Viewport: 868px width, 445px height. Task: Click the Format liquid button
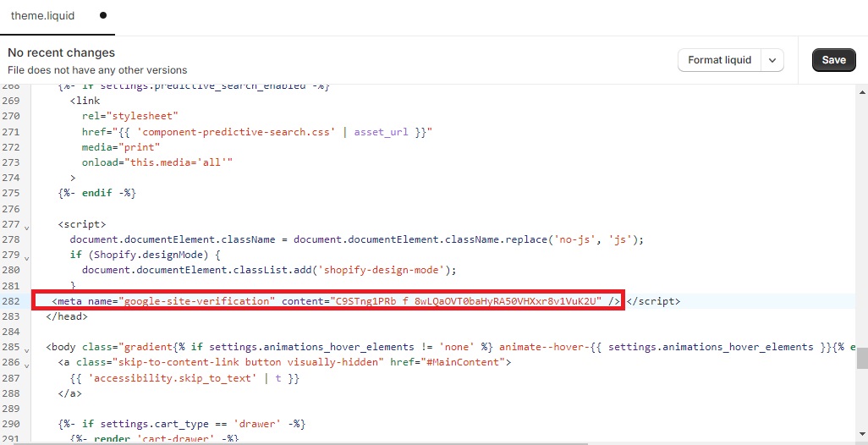(x=719, y=60)
